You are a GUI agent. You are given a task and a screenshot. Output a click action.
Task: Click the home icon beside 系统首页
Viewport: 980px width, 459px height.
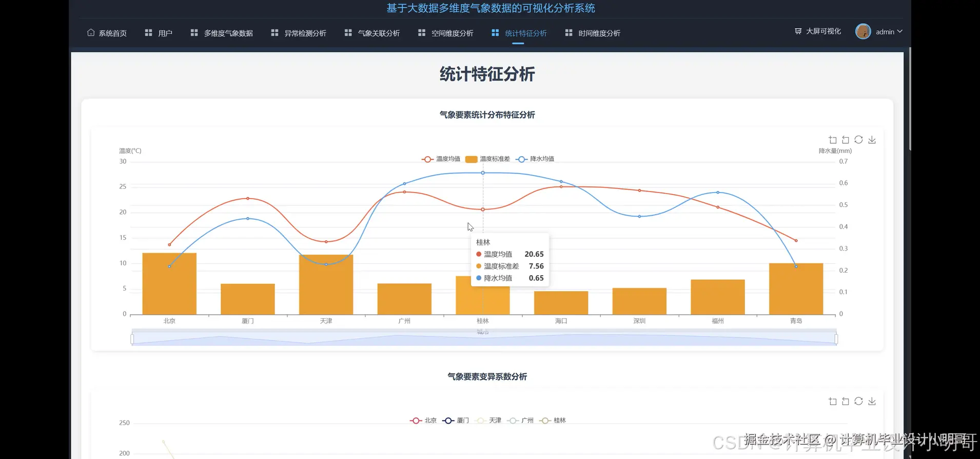click(x=91, y=32)
